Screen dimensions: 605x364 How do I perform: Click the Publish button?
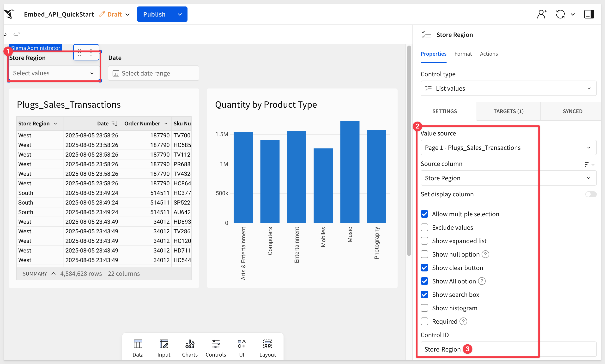point(154,14)
